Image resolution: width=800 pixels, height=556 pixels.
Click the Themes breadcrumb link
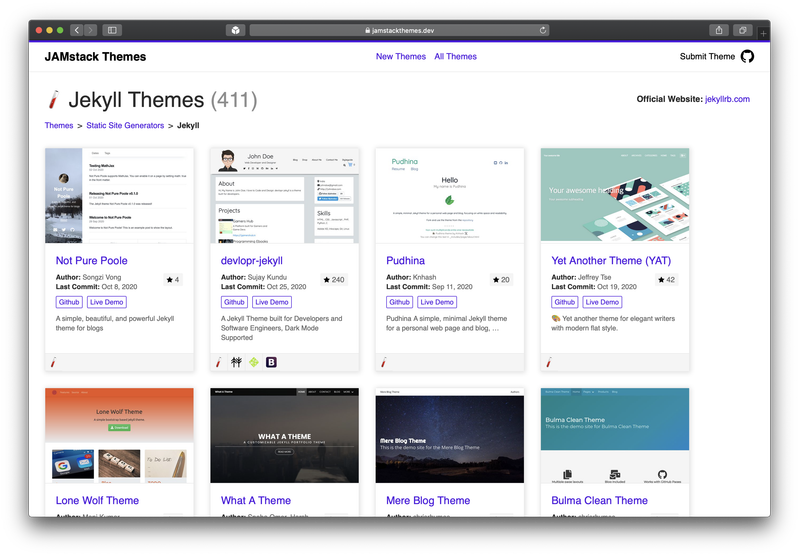(59, 125)
